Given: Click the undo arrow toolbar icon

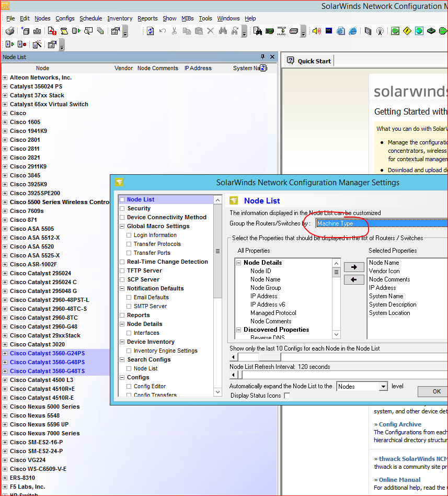Looking at the screenshot, I should (163, 31).
